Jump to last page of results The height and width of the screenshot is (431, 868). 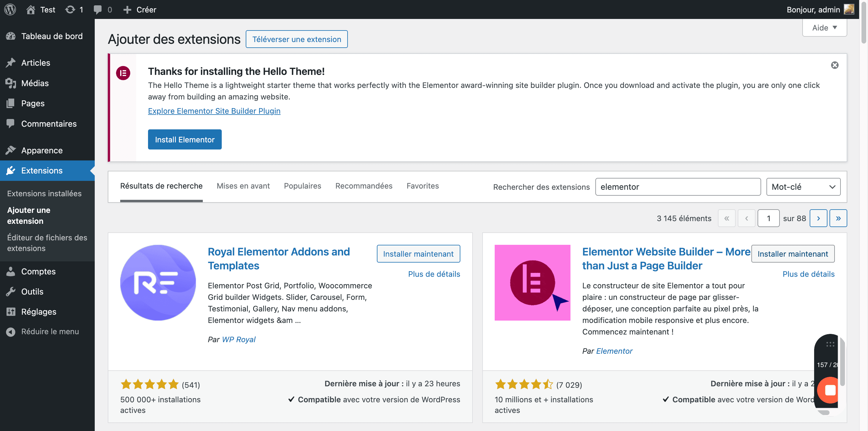838,218
